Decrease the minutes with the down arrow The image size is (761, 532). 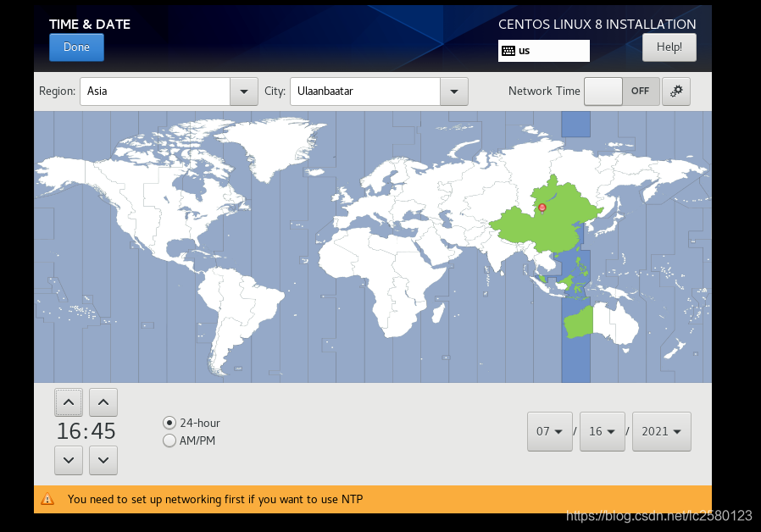103,460
